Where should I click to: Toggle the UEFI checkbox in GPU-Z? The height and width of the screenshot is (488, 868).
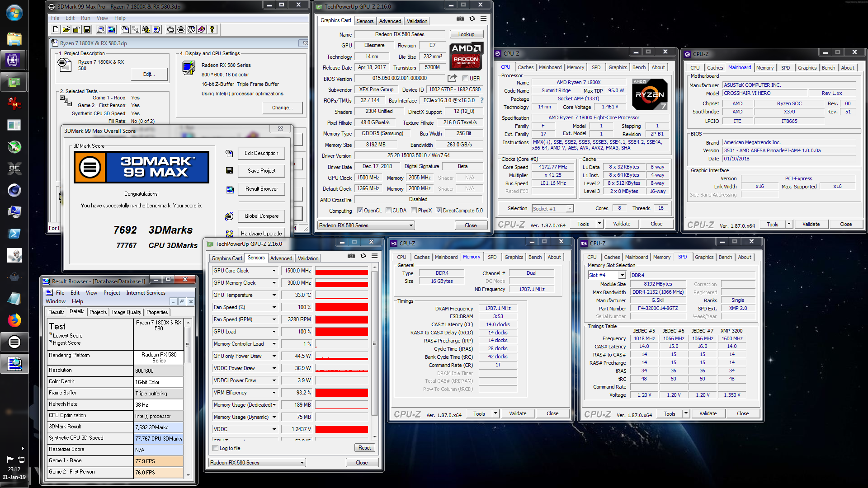click(465, 79)
